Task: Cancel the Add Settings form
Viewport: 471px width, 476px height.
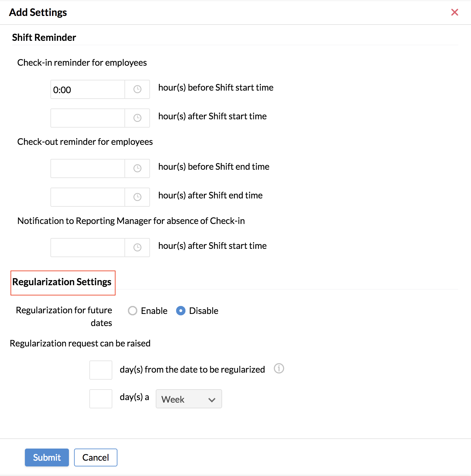Action: coord(96,457)
